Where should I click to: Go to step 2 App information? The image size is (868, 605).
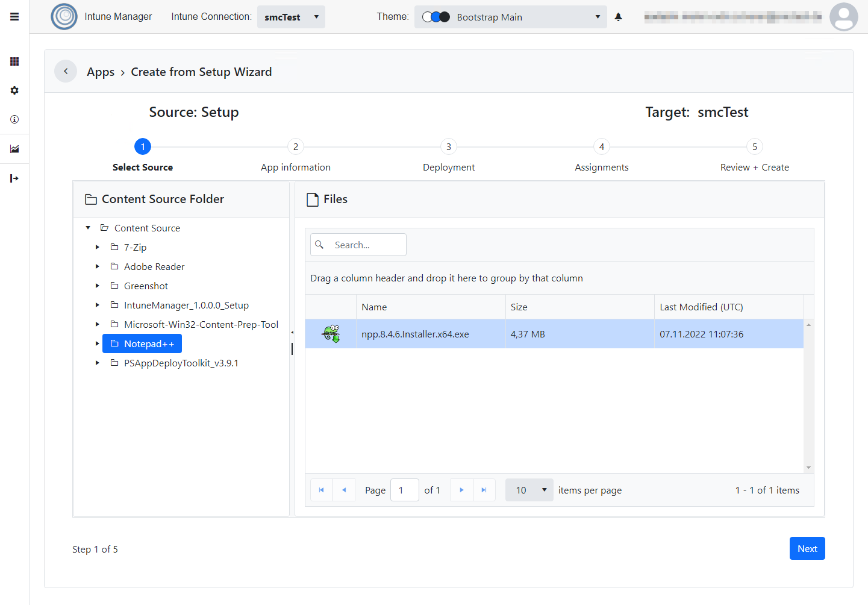[296, 146]
